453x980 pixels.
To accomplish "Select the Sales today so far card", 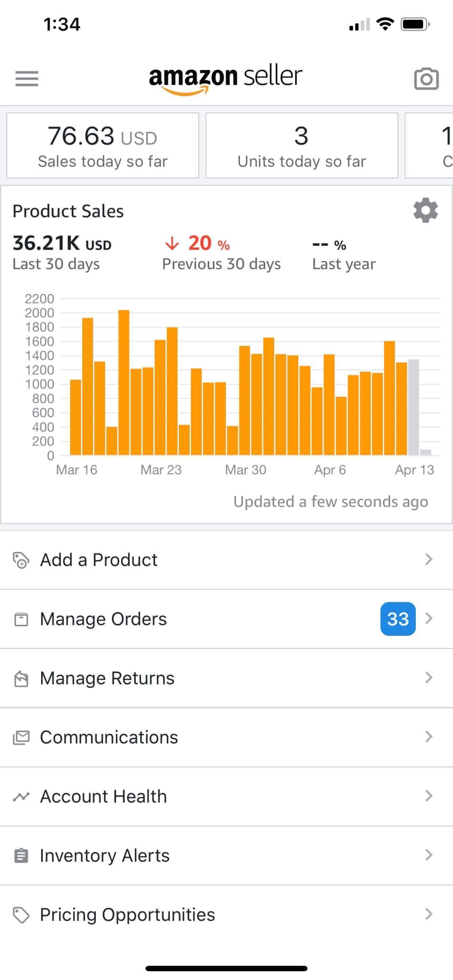I will tap(102, 145).
